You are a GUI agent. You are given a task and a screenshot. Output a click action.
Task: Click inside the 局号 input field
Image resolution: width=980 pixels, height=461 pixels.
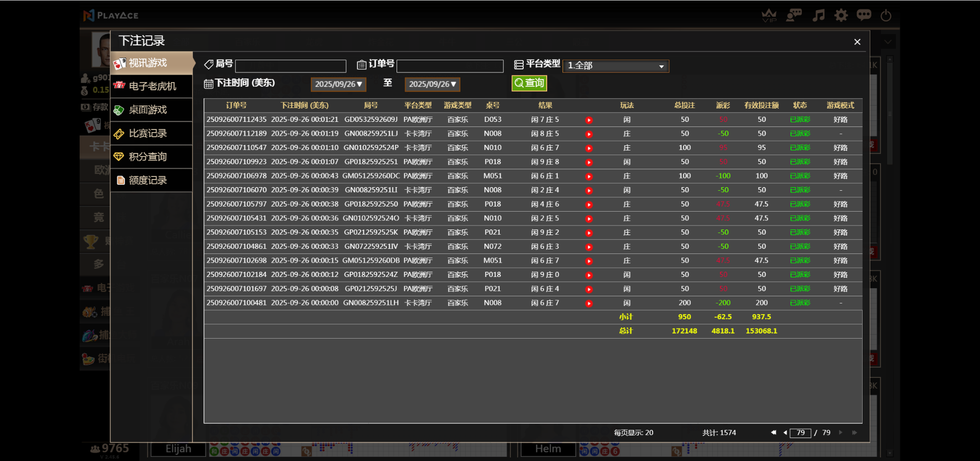coord(290,66)
